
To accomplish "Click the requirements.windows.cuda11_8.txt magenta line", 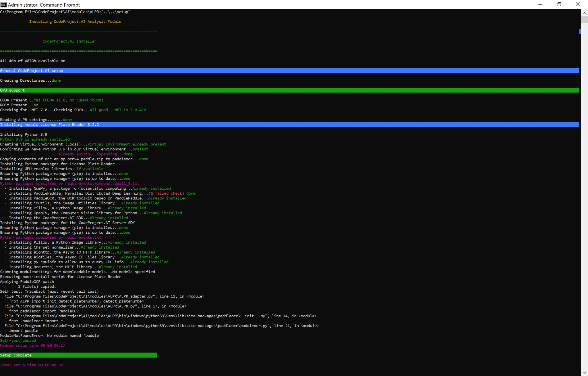I will point(69,183).
